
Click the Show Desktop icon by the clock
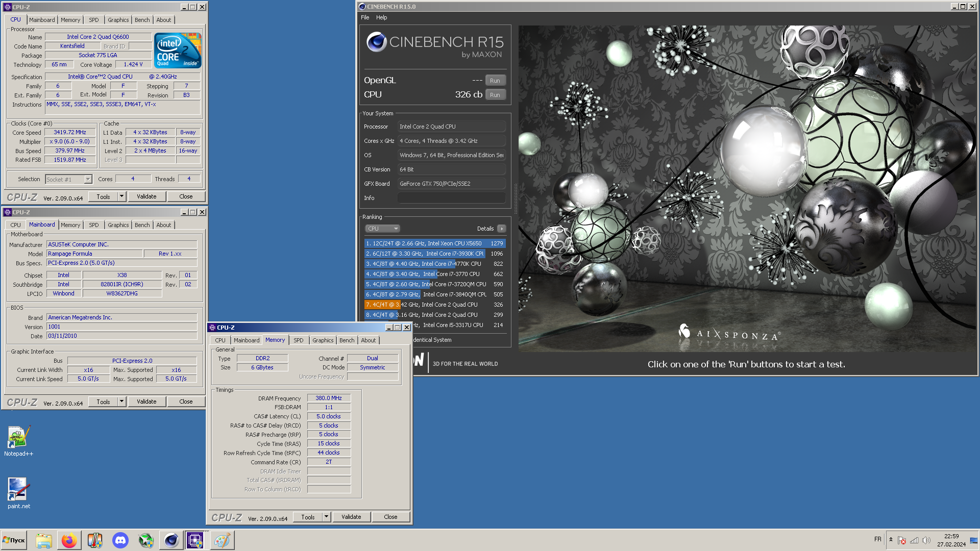click(974, 540)
